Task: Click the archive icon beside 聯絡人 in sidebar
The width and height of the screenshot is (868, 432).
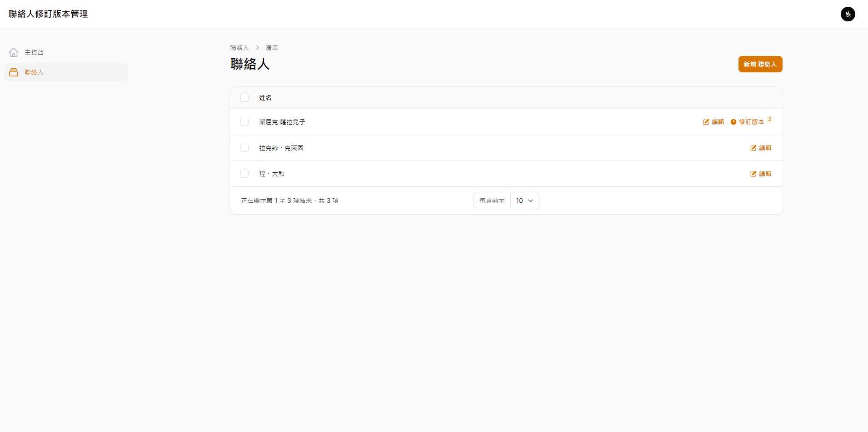Action: (x=14, y=72)
